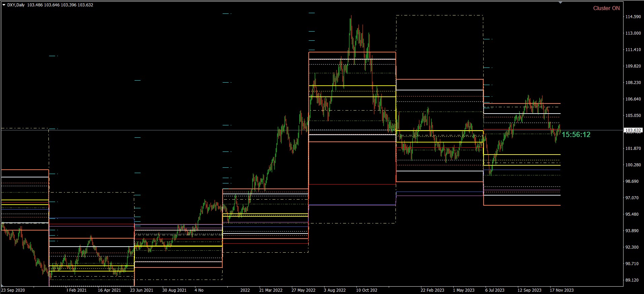Toggle the Cluster ON button
This screenshot has width=644, height=294.
click(606, 8)
